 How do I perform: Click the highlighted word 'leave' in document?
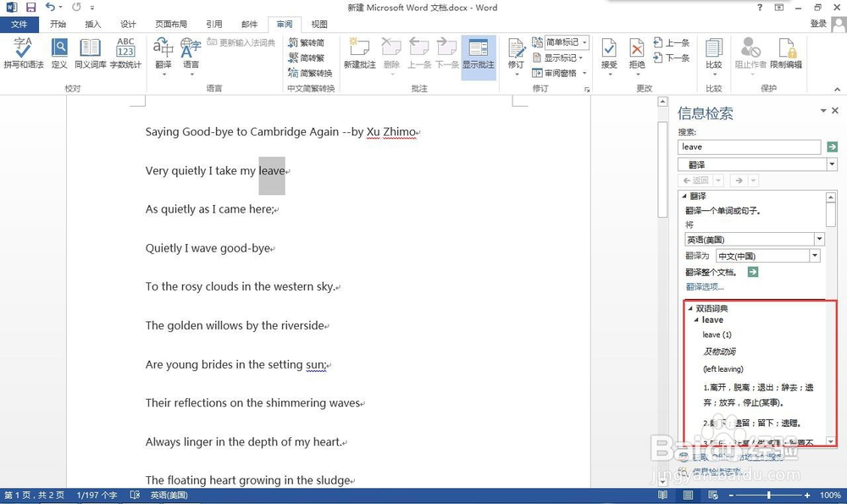272,171
